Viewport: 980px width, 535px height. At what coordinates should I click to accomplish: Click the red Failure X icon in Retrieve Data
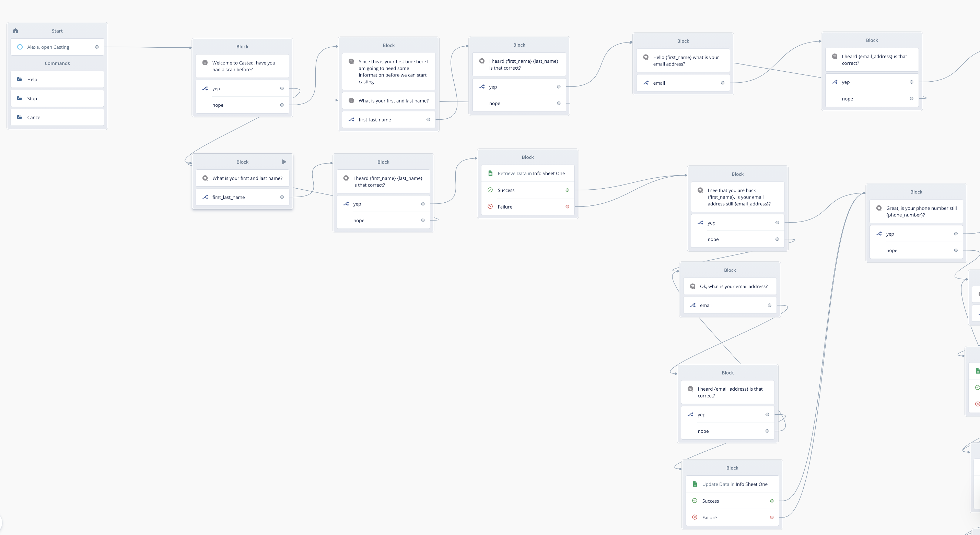[490, 207]
